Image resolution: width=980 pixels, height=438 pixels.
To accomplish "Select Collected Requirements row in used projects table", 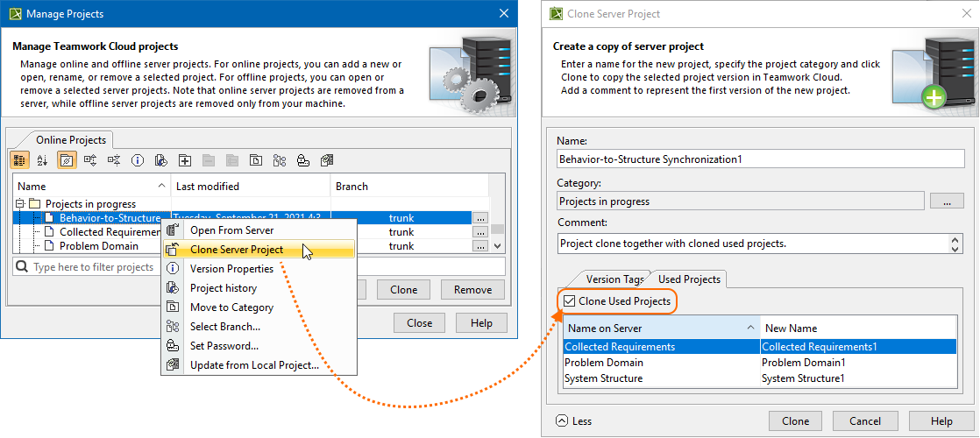I will (x=760, y=347).
